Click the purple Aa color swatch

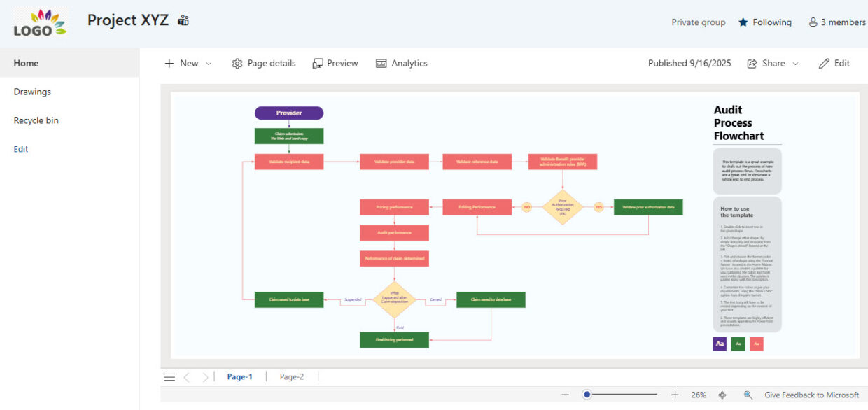point(720,344)
